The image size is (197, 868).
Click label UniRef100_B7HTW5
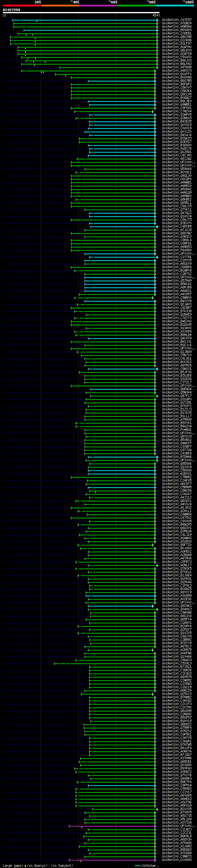(x=176, y=744)
